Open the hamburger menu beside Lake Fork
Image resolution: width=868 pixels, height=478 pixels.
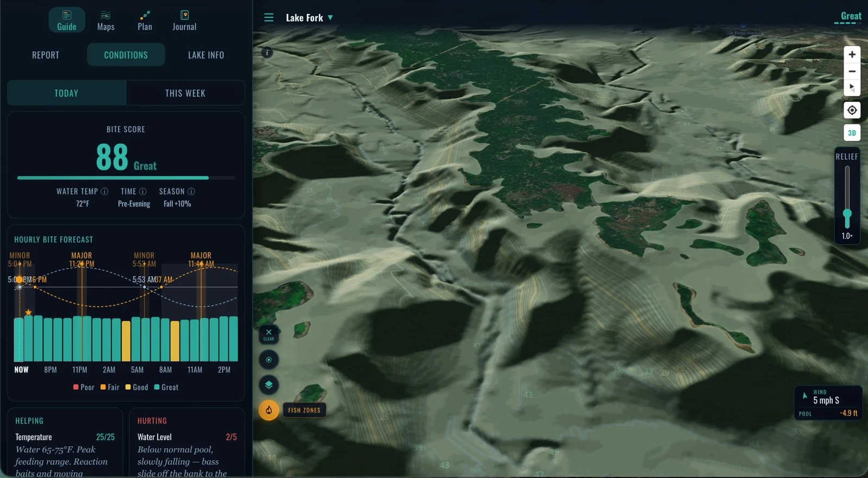pyautogui.click(x=269, y=17)
